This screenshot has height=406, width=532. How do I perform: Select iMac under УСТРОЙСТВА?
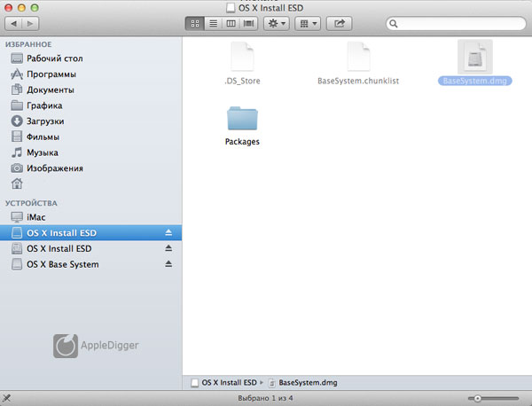coord(35,216)
